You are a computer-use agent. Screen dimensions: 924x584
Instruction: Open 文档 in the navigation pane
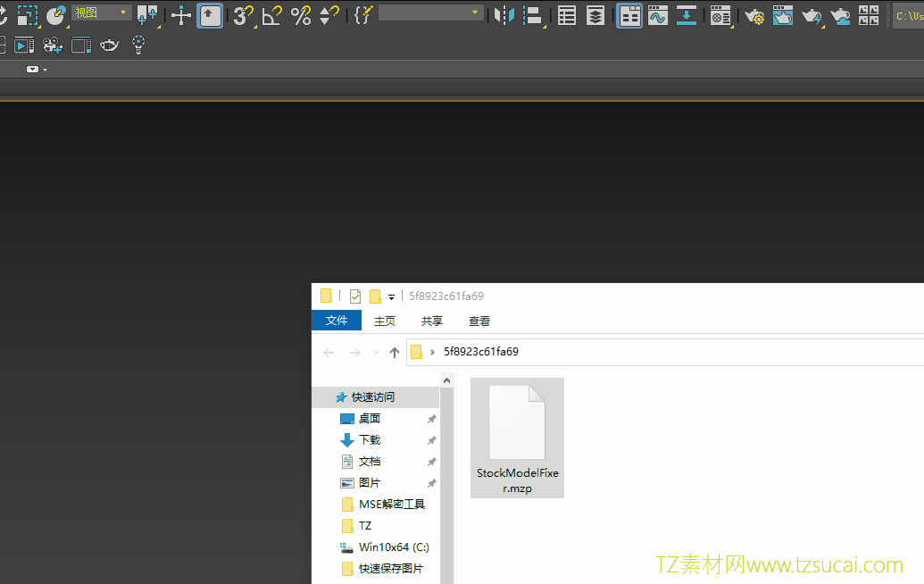point(370,462)
